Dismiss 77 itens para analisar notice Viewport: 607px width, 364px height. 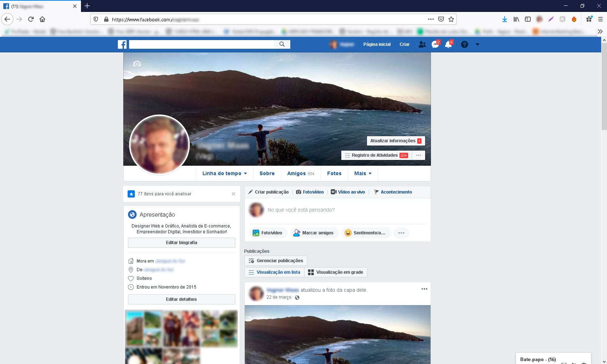[x=234, y=194]
